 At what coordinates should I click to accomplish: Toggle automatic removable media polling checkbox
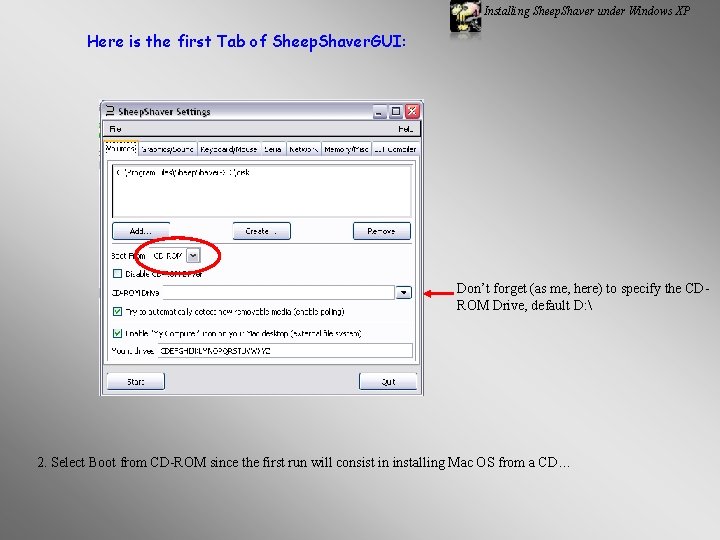(118, 312)
